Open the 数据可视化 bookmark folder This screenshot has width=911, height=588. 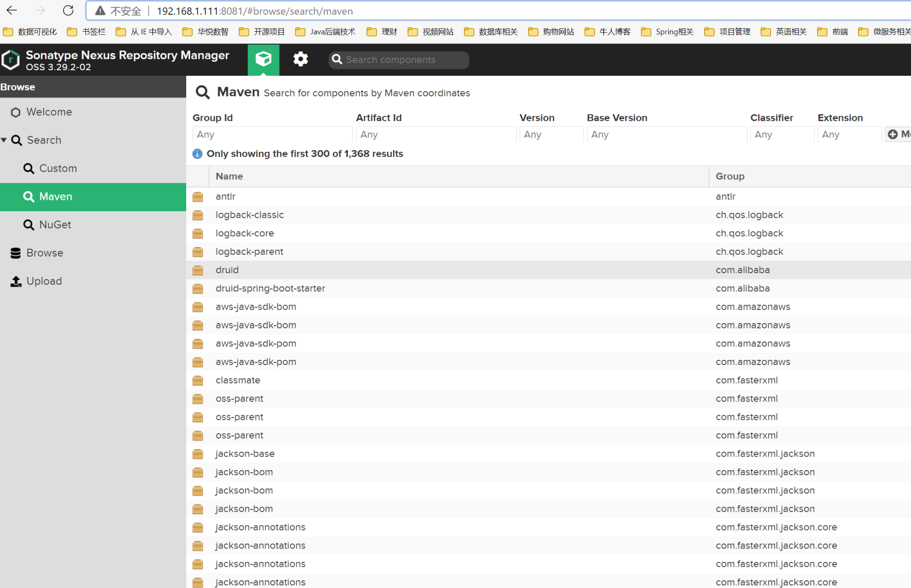click(x=30, y=32)
